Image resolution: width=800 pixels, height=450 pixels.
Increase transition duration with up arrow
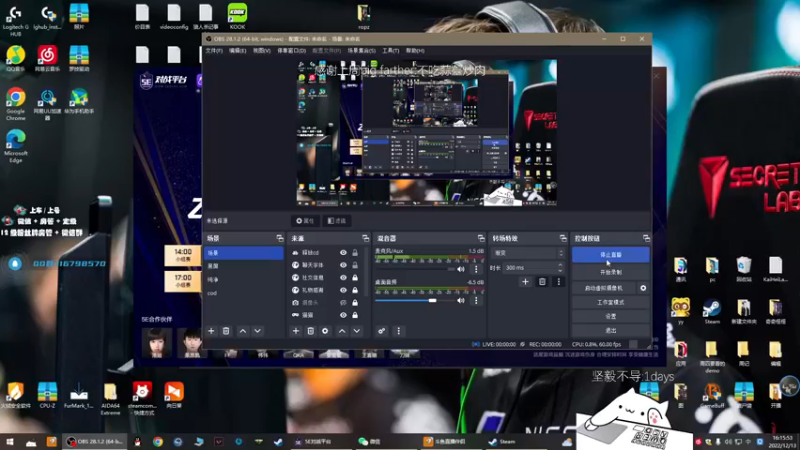click(x=560, y=265)
